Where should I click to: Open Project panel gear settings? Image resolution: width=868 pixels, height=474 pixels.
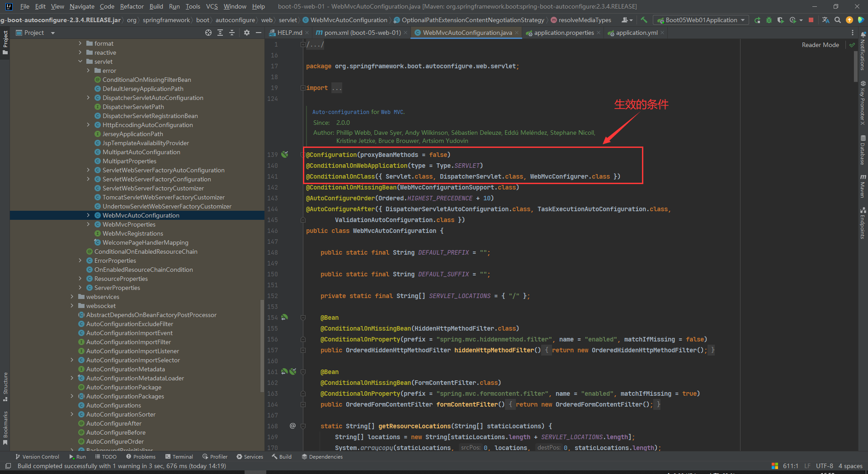click(246, 33)
